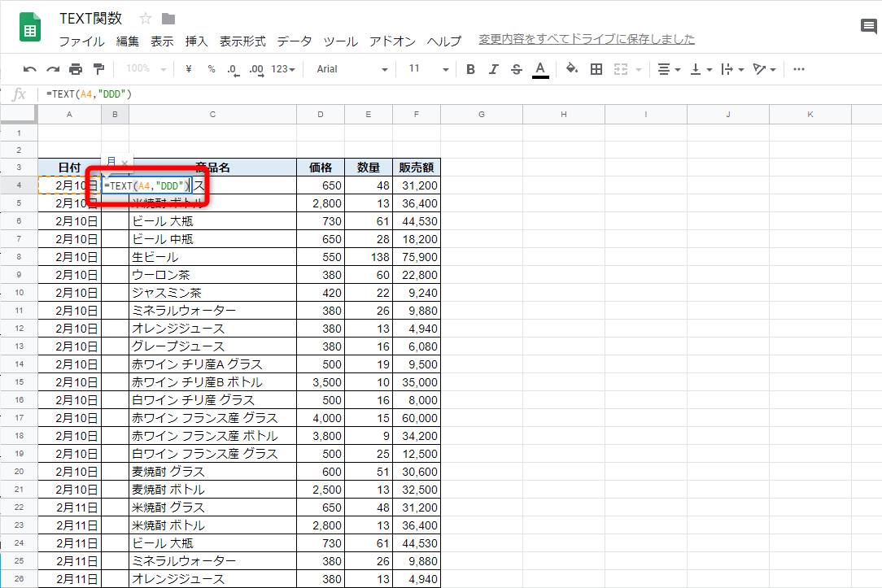882x588 pixels.
Task: Open the 表示形式 menu
Action: (x=242, y=41)
